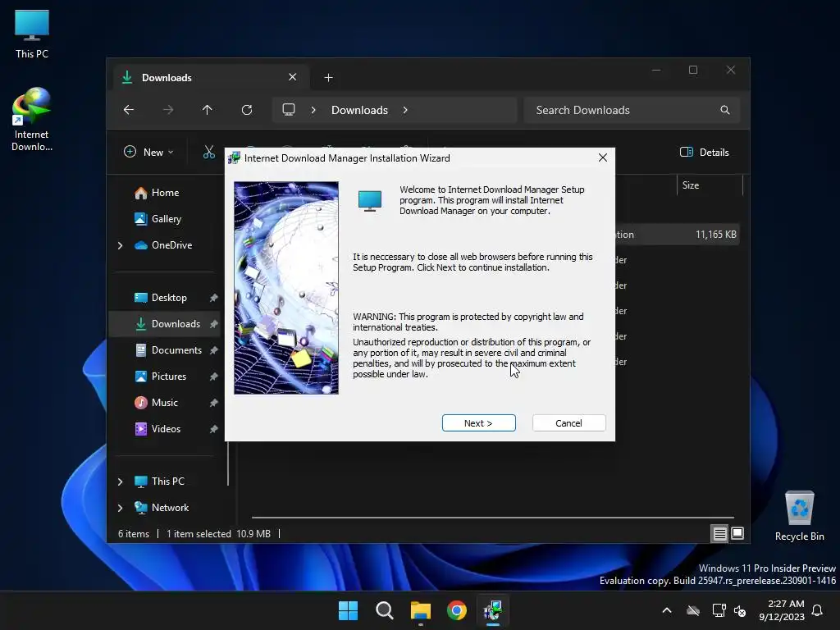Close the Installation Wizard dialog
The width and height of the screenshot is (840, 630).
click(x=602, y=157)
